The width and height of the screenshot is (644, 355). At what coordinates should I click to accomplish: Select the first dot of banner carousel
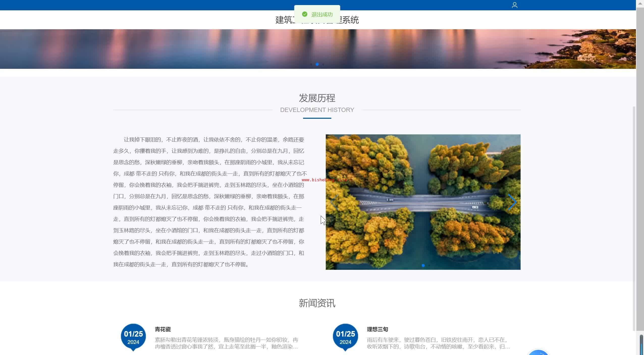coord(311,64)
